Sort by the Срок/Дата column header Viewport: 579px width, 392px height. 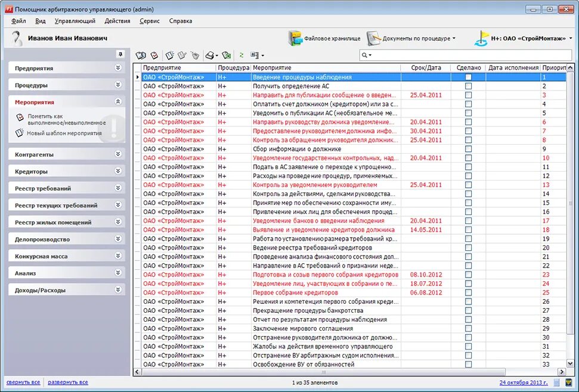click(x=426, y=68)
